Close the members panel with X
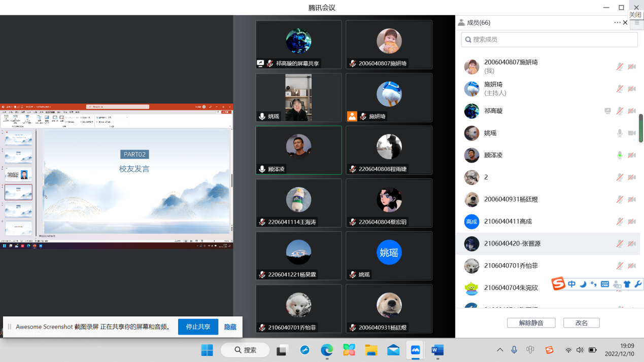 pyautogui.click(x=625, y=23)
